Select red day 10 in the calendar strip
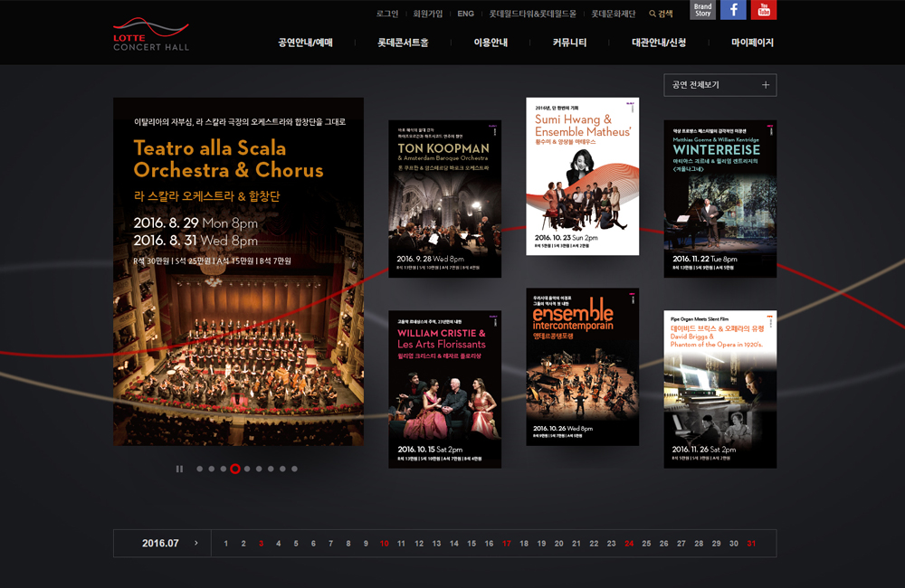Image resolution: width=905 pixels, height=588 pixels. (385, 544)
